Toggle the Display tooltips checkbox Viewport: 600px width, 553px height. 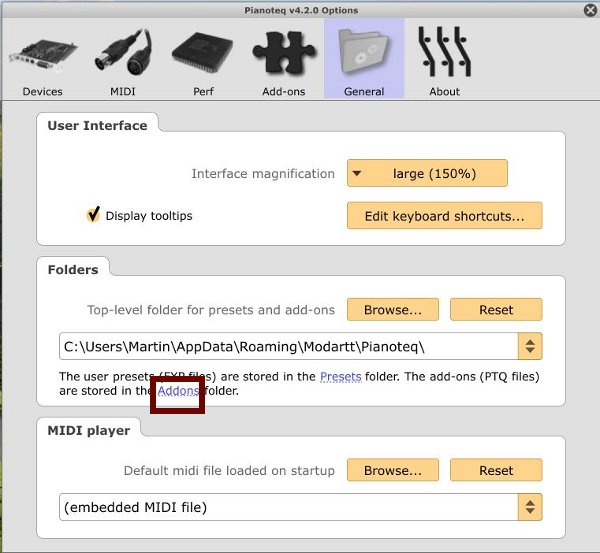tap(93, 215)
